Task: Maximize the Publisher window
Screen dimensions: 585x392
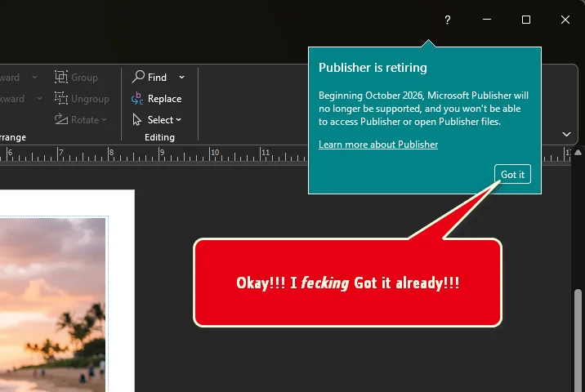Action: click(526, 20)
